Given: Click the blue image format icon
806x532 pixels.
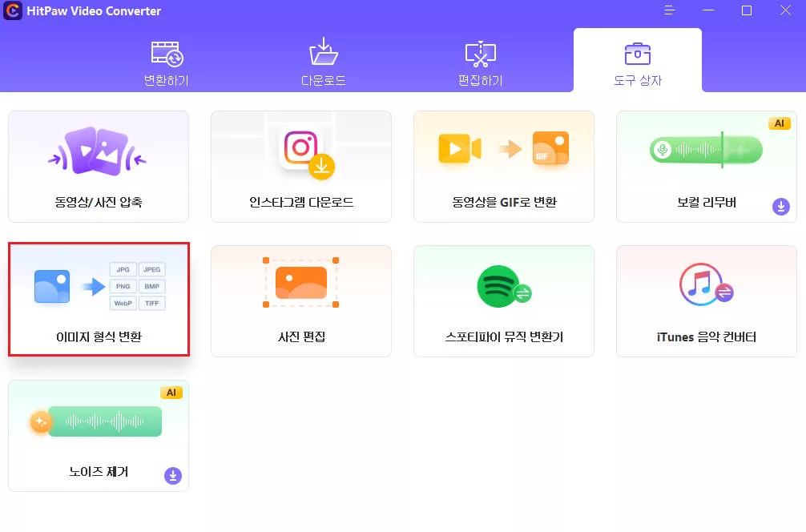Looking at the screenshot, I should pos(52,286).
